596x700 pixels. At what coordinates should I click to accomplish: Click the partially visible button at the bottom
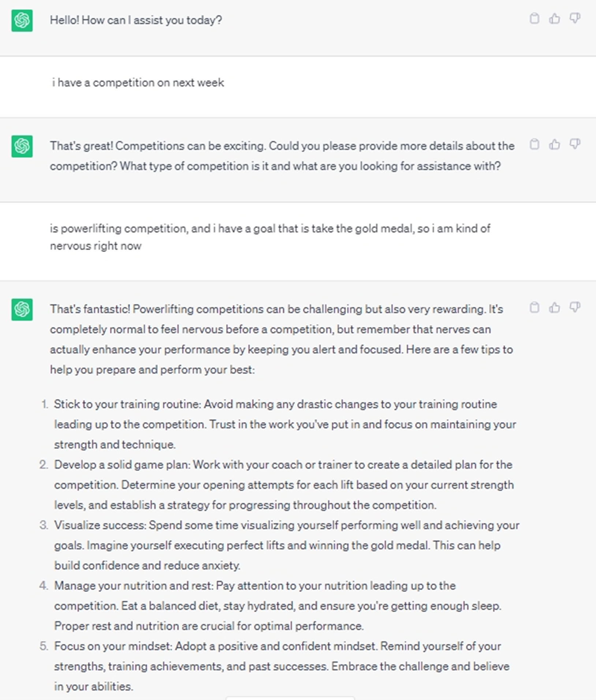pyautogui.click(x=290, y=698)
